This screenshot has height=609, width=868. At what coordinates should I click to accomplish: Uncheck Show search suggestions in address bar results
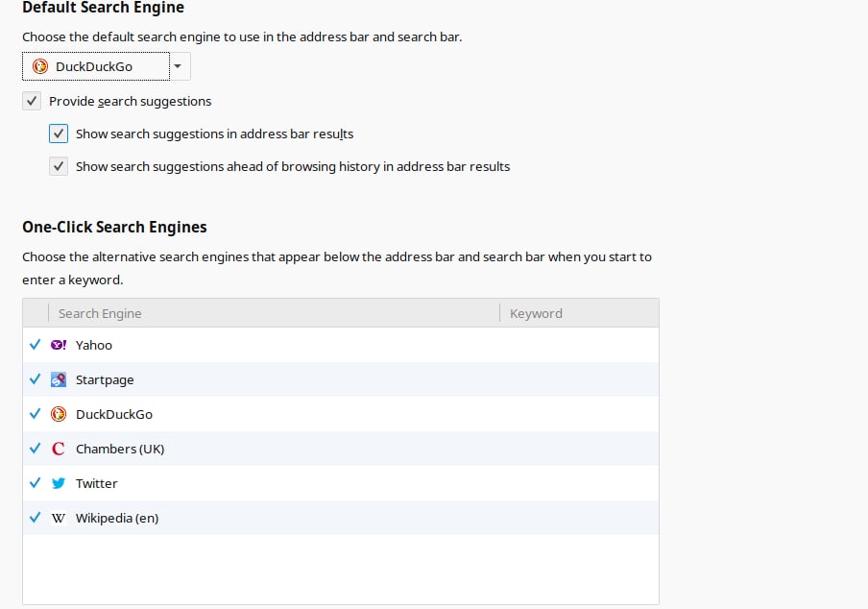tap(59, 134)
